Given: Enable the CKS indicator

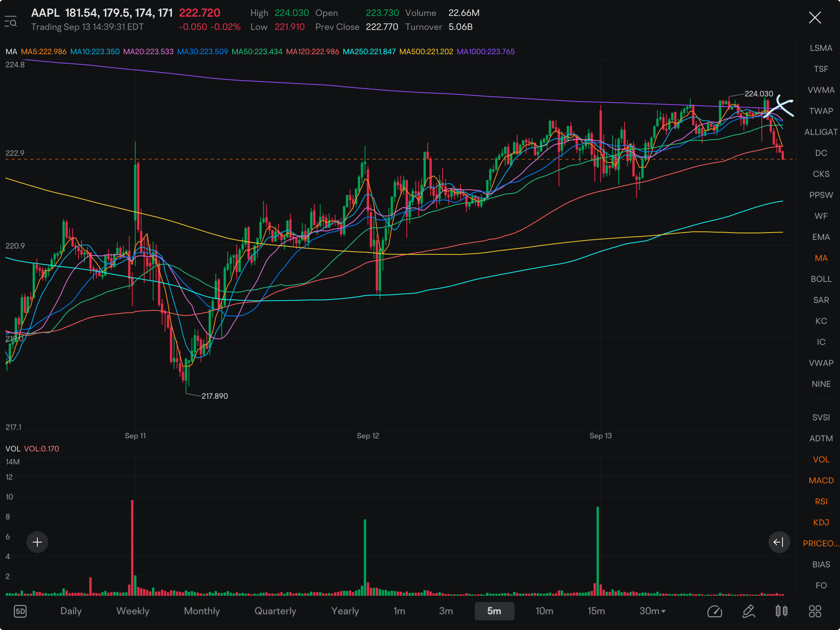Looking at the screenshot, I should [821, 174].
